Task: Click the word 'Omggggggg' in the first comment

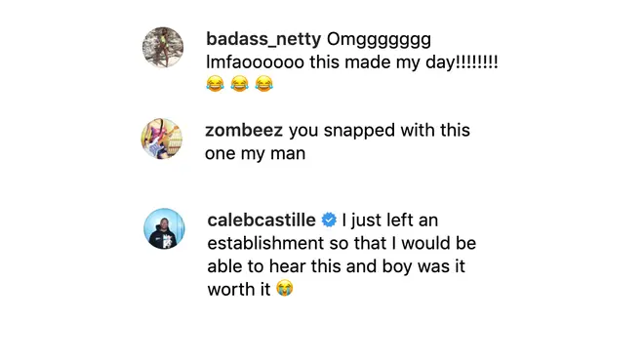Action: click(380, 40)
